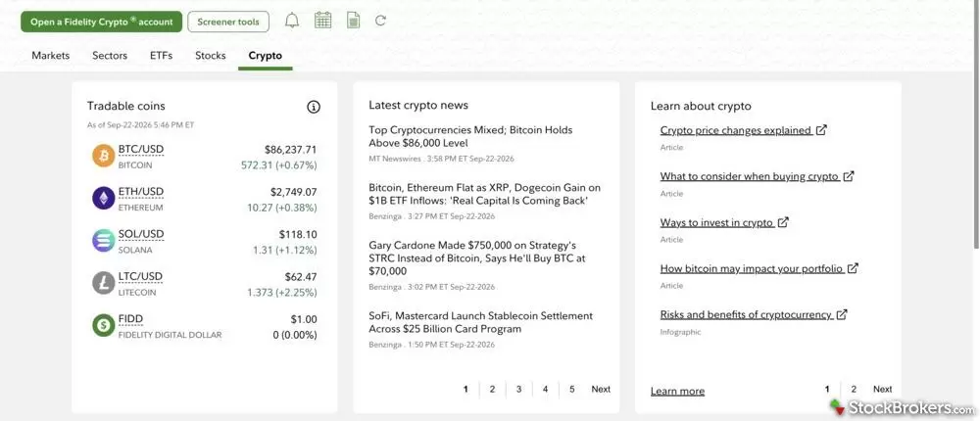Go to news page 5

pos(572,389)
